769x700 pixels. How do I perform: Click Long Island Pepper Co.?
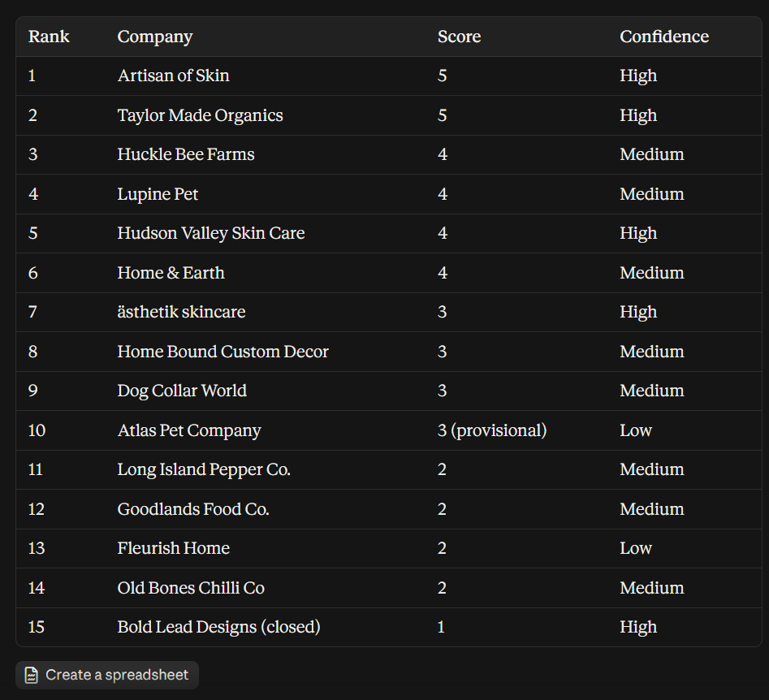click(204, 469)
